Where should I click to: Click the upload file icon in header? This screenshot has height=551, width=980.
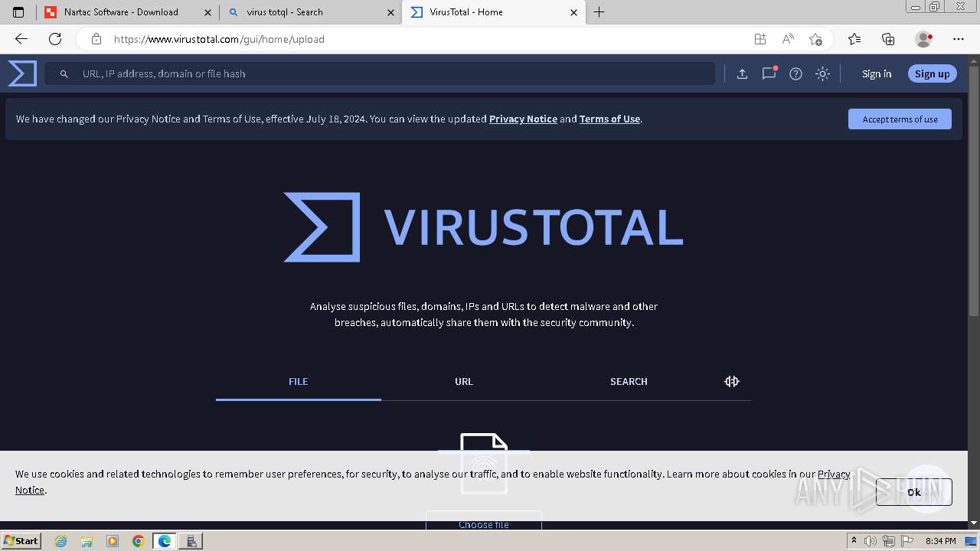click(x=742, y=73)
